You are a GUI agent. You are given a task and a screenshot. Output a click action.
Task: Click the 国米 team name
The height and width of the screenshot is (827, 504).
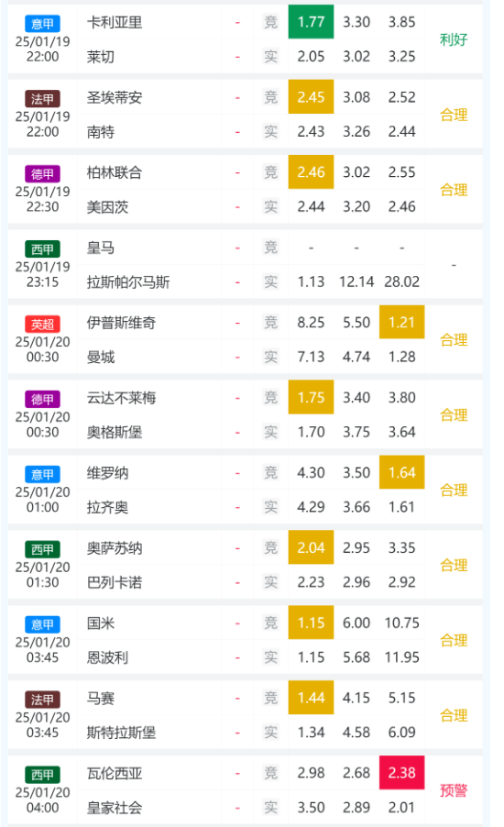[x=101, y=623]
